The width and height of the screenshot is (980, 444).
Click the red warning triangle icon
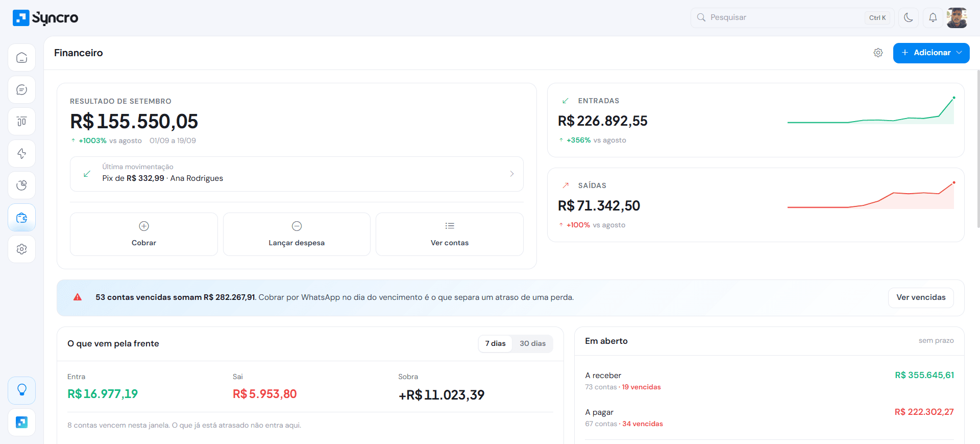(x=78, y=297)
